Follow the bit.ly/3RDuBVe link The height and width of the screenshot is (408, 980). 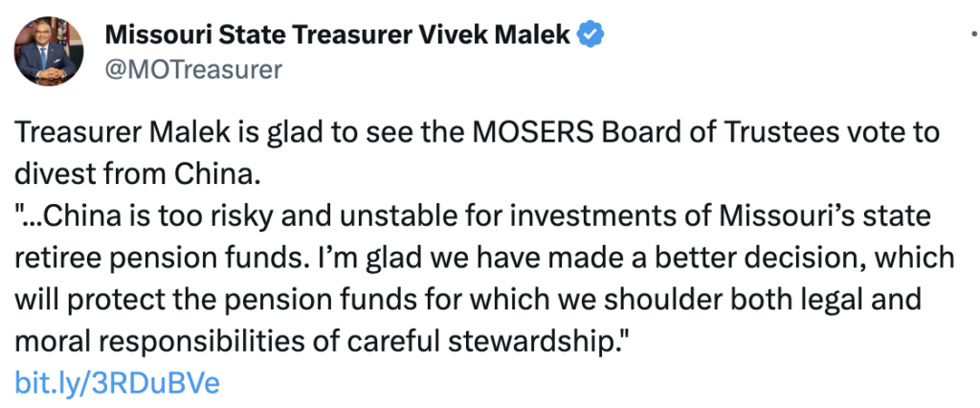pyautogui.click(x=117, y=383)
